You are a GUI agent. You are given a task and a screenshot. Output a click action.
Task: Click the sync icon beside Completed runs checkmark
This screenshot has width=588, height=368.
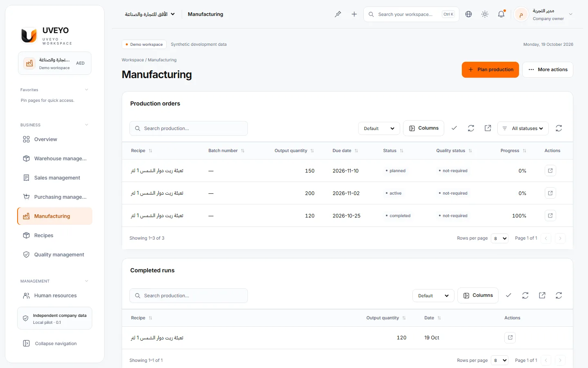click(x=525, y=295)
